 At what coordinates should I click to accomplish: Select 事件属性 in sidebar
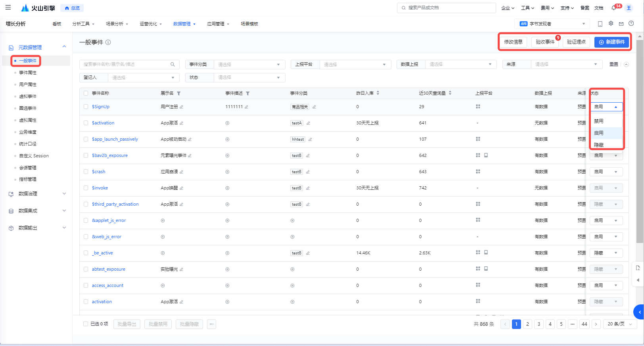[28, 73]
